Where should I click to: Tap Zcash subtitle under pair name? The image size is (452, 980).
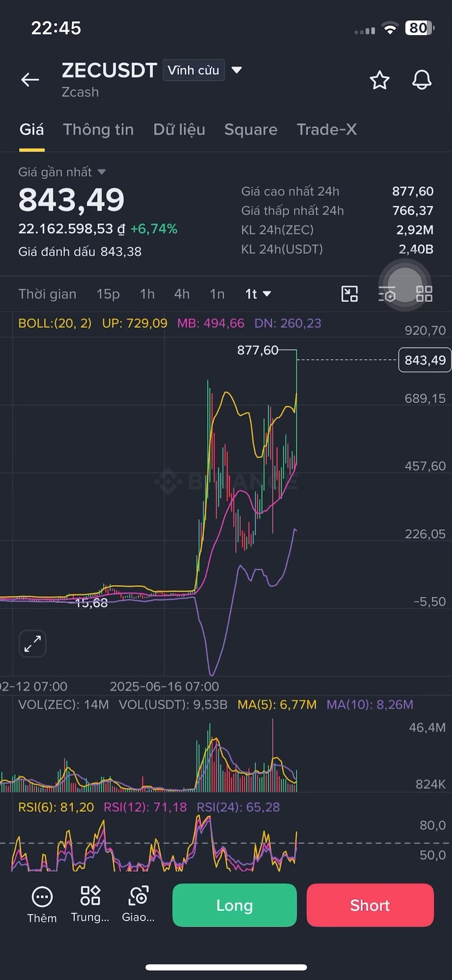click(x=80, y=92)
